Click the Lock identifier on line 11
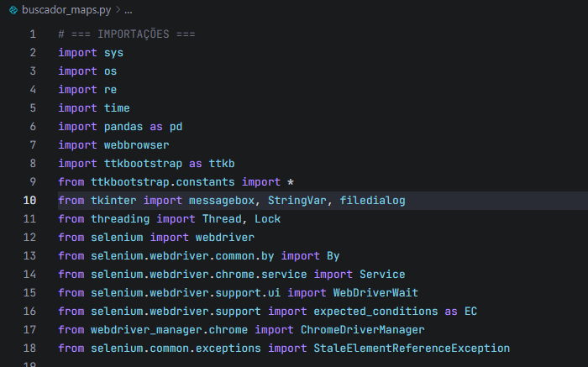This screenshot has width=588, height=367. pyautogui.click(x=268, y=219)
